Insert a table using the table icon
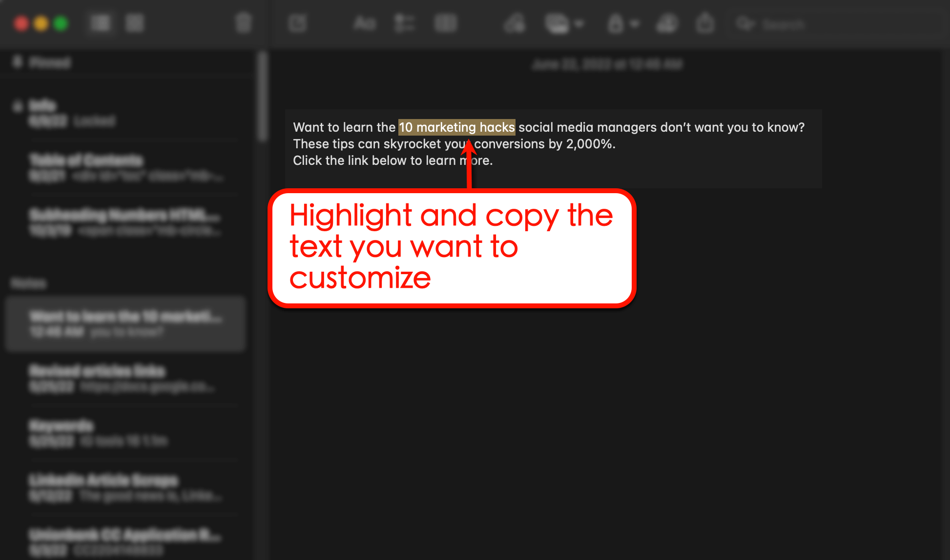Screen dimensions: 950x560 pyautogui.click(x=445, y=23)
